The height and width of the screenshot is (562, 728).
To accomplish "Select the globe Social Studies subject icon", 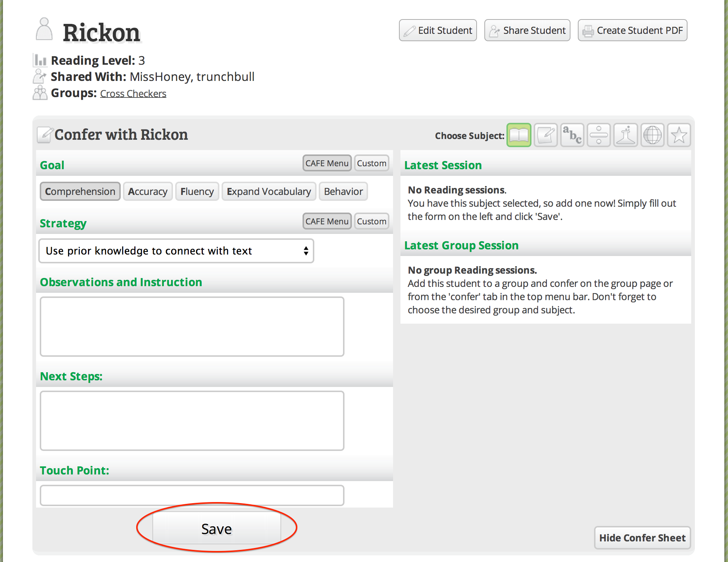I will point(652,135).
